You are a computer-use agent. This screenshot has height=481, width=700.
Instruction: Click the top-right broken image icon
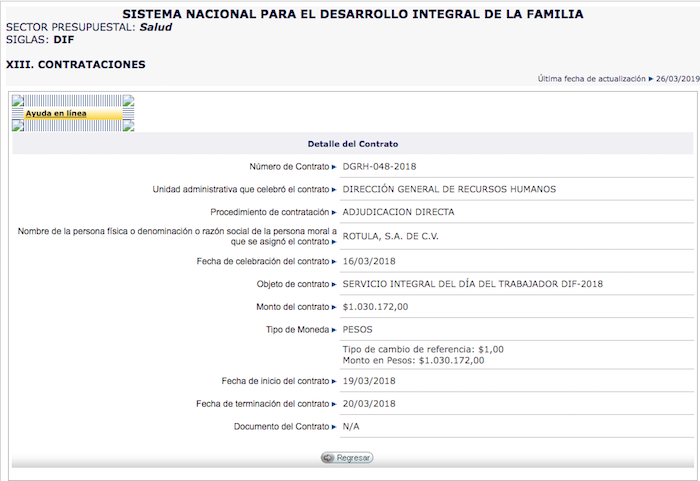coord(128,101)
